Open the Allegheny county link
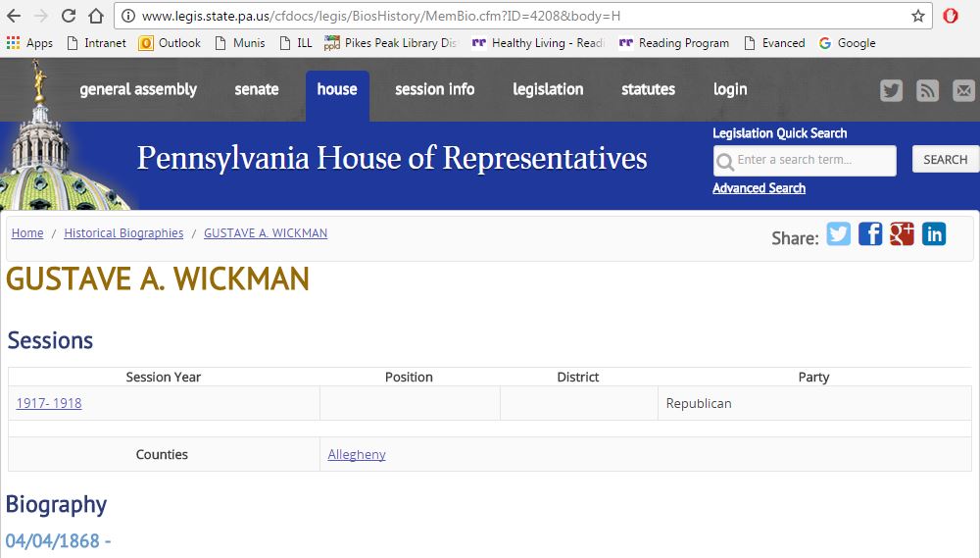This screenshot has height=558, width=980. (357, 454)
